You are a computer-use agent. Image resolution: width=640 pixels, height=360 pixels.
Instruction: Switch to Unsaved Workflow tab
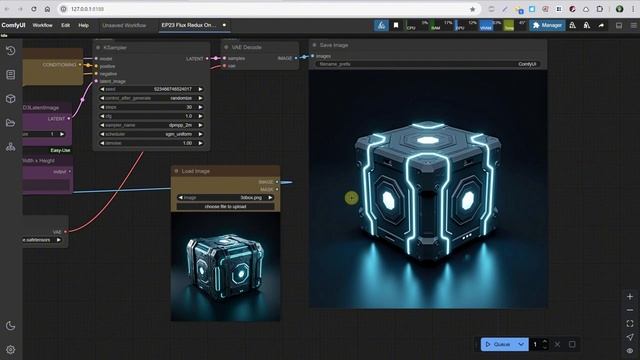(124, 25)
